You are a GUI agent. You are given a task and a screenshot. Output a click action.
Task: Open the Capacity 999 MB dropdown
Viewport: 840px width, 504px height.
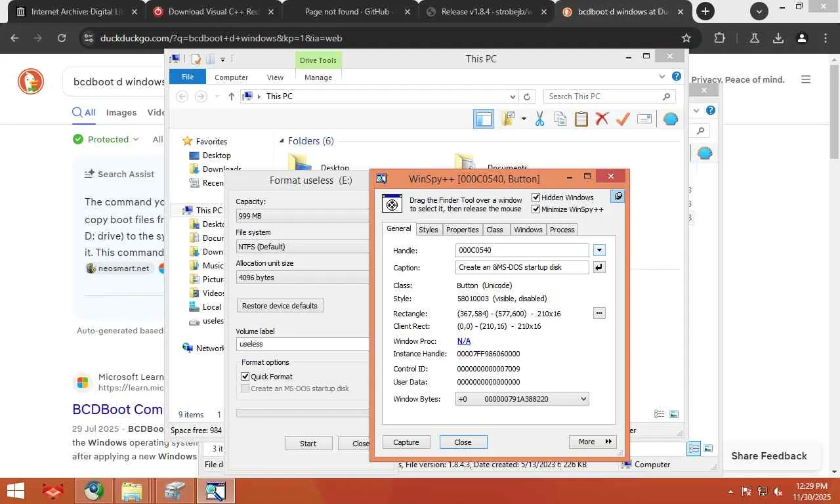coord(303,216)
